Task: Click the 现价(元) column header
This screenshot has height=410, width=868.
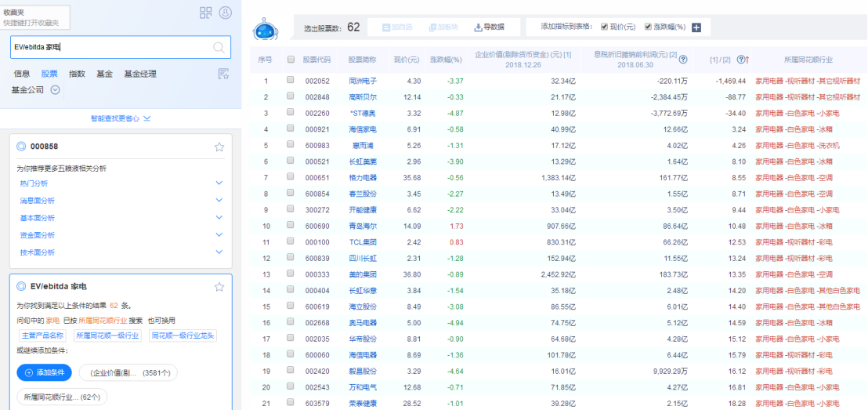Action: point(407,60)
